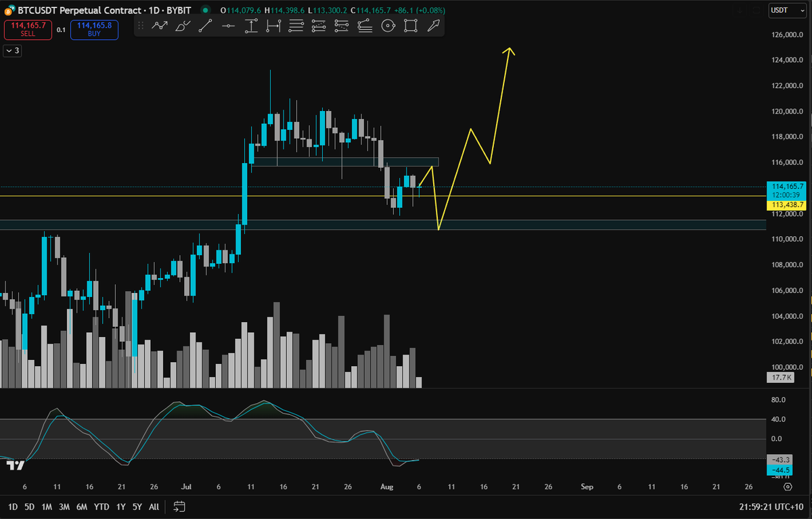The image size is (812, 519).
Task: Click the 110,000.0 price axis label
Action: pos(788,239)
